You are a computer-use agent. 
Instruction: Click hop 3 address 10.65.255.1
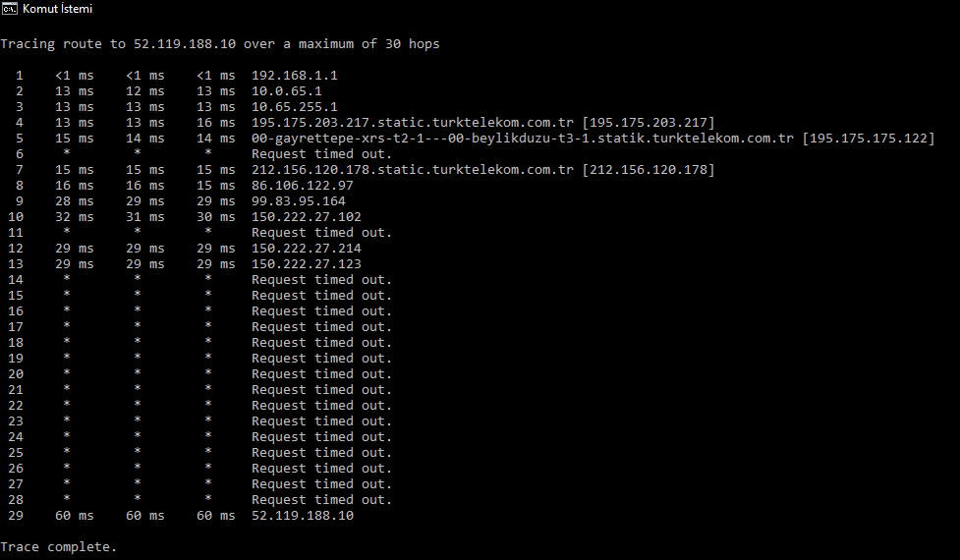pos(295,107)
